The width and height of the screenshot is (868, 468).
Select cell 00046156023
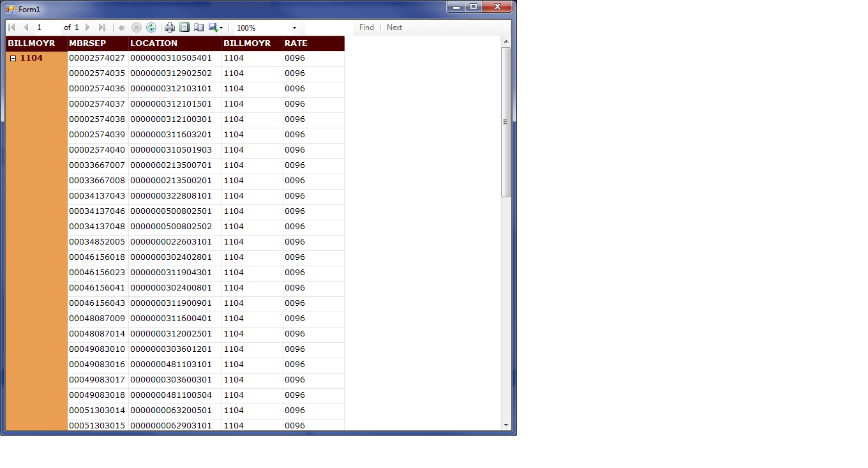pyautogui.click(x=98, y=273)
